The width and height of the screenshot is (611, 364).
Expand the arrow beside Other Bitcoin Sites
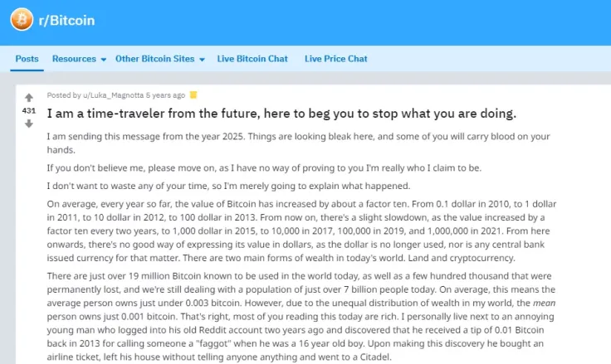coord(203,60)
